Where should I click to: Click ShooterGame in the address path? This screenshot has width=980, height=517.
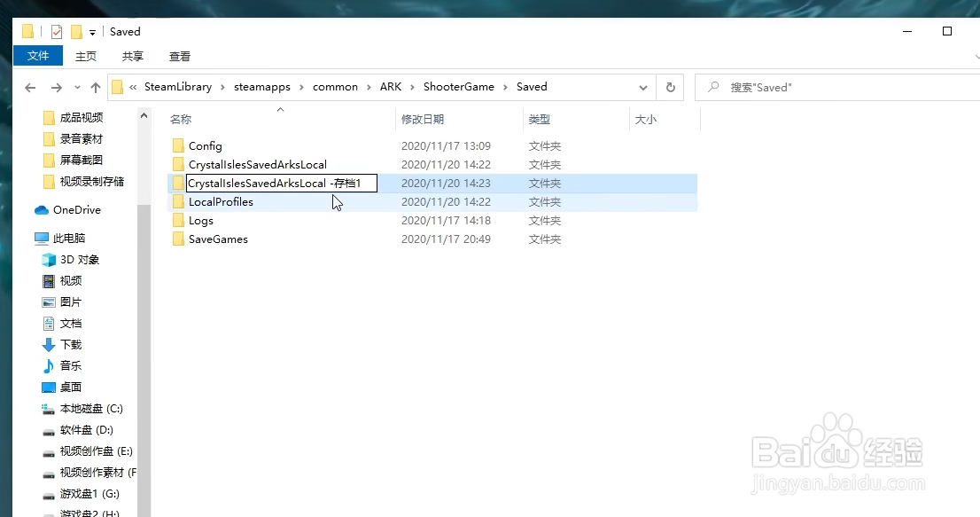(x=459, y=87)
